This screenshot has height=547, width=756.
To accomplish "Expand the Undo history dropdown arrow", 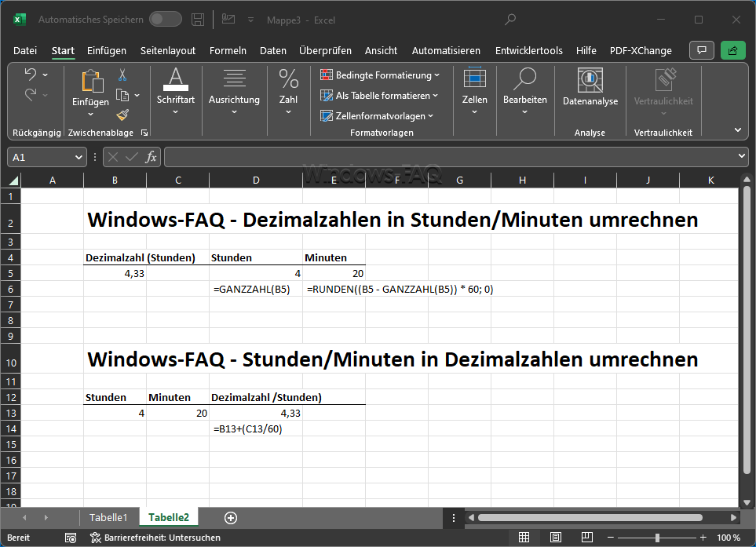I will 46,75.
